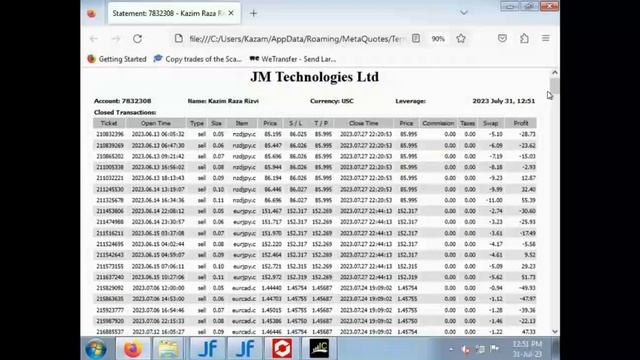Open the first JF app in taskbar
The width and height of the screenshot is (640, 360).
point(207,349)
